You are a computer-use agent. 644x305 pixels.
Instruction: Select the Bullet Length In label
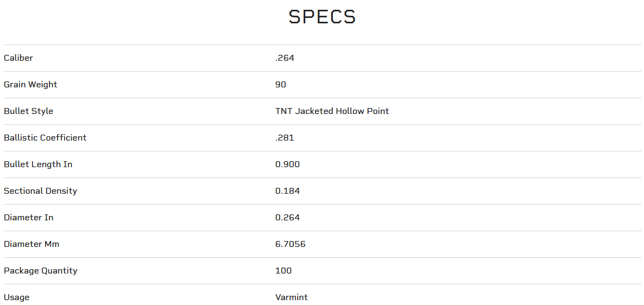tap(38, 164)
